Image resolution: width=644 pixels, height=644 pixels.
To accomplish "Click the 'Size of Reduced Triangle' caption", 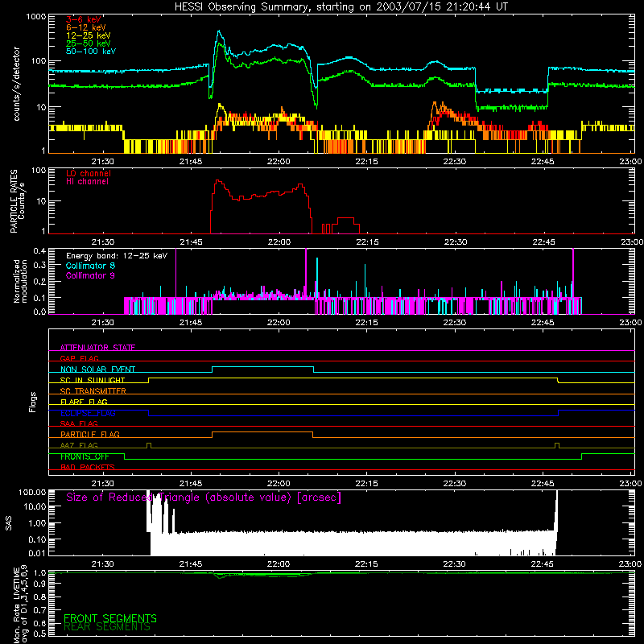I will click(x=204, y=497).
